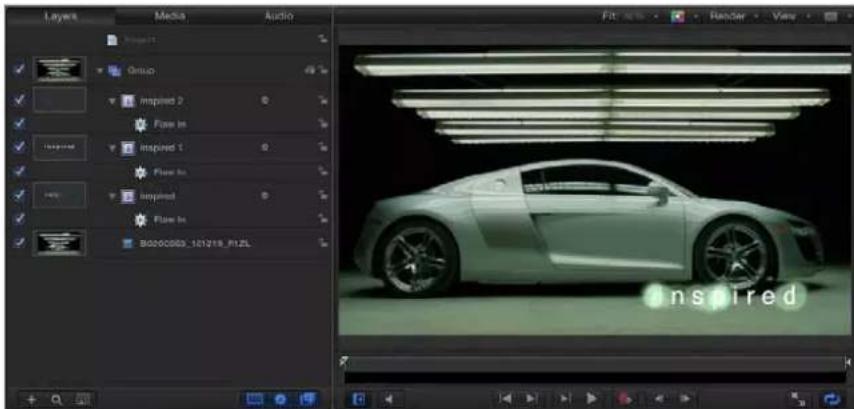
Task: Switch to the Media tab
Action: coord(169,16)
